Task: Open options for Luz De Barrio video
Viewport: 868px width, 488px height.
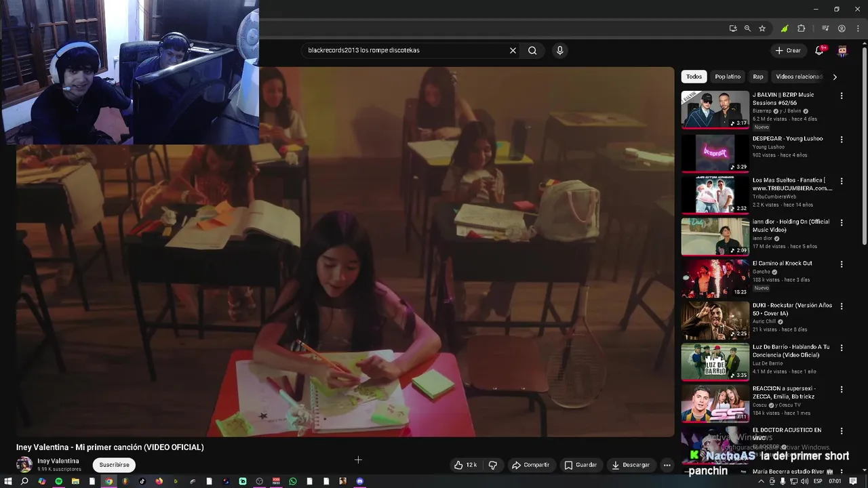Action: [x=842, y=348]
